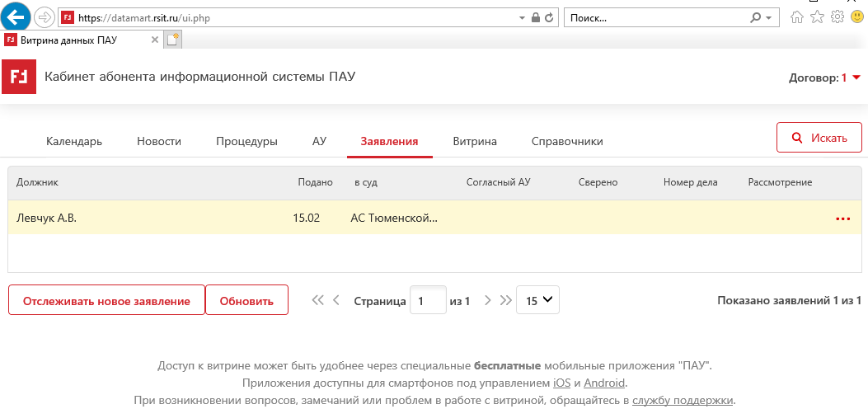Click the refresh icon in address bar
Image resolution: width=868 pixels, height=409 pixels.
click(550, 17)
